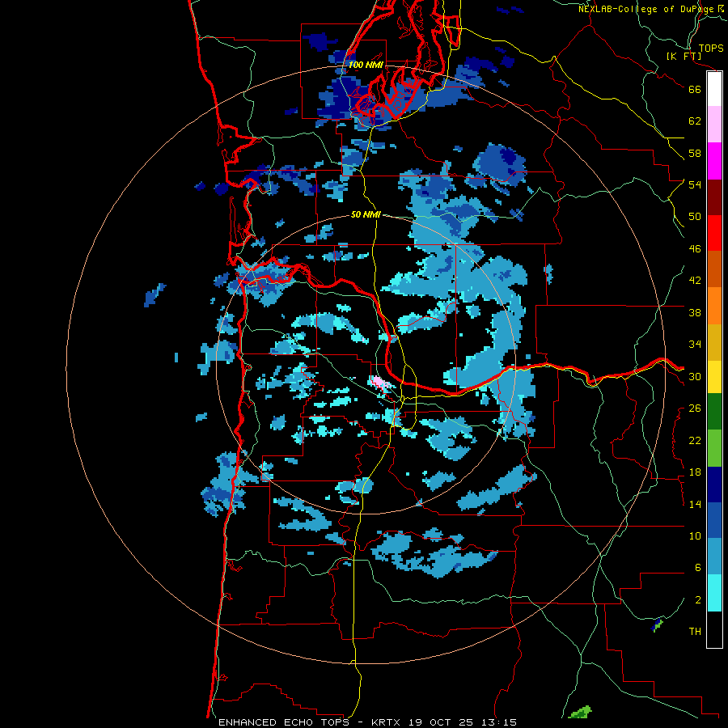The image size is (728, 728).
Task: Click the white 66 kft color swatch
Action: coord(714,89)
